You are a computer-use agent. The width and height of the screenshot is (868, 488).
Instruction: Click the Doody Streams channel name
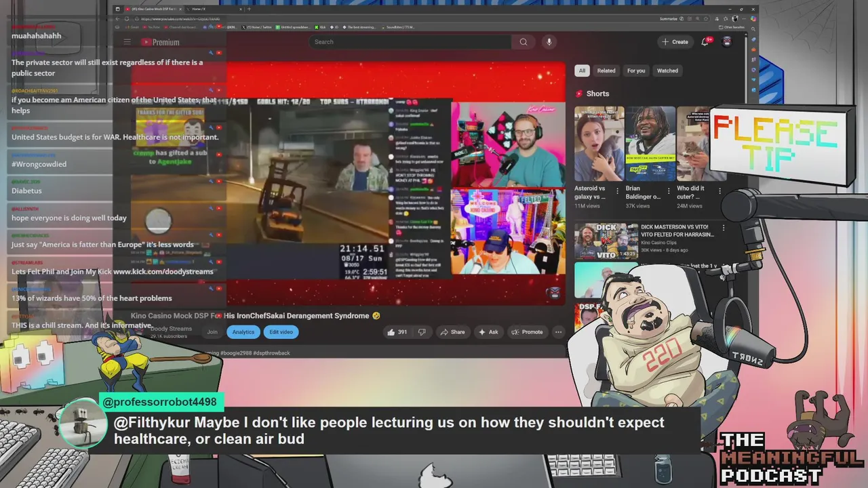(x=171, y=329)
